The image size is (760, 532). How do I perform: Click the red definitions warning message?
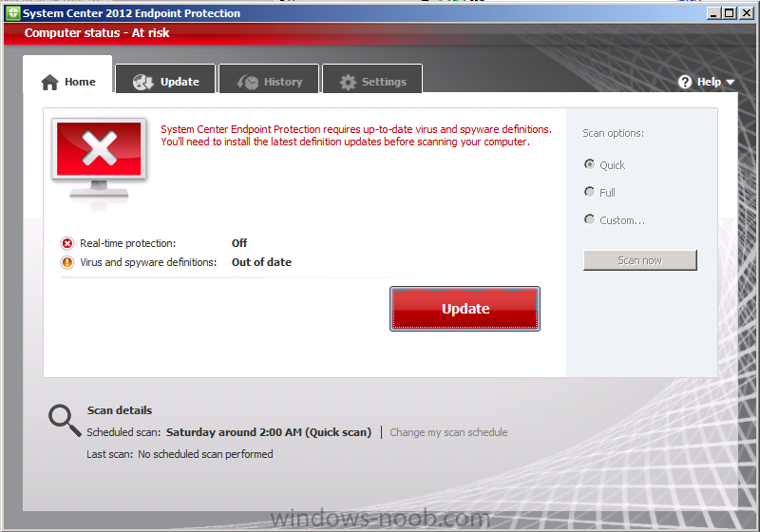click(356, 136)
